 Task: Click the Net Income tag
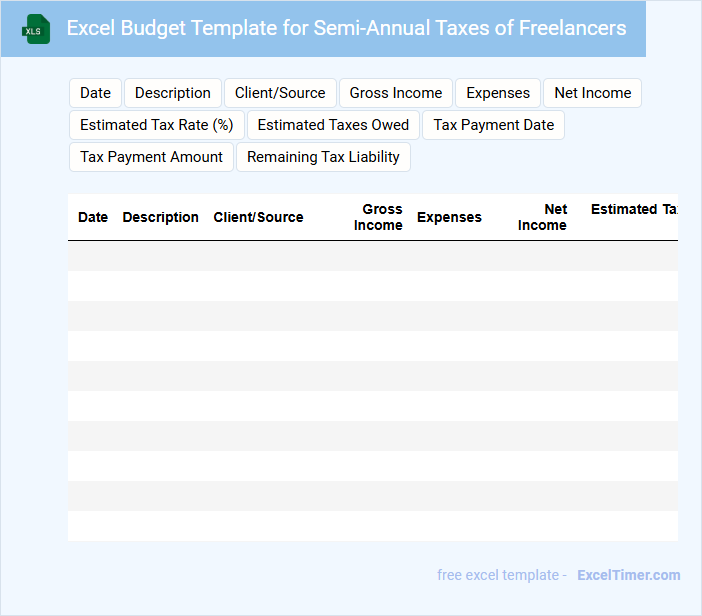pyautogui.click(x=592, y=93)
